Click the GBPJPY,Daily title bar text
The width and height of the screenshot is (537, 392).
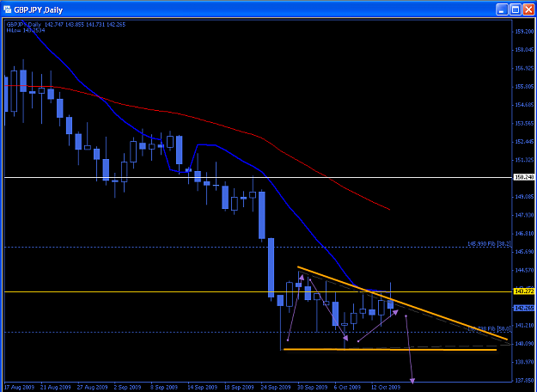coord(39,10)
